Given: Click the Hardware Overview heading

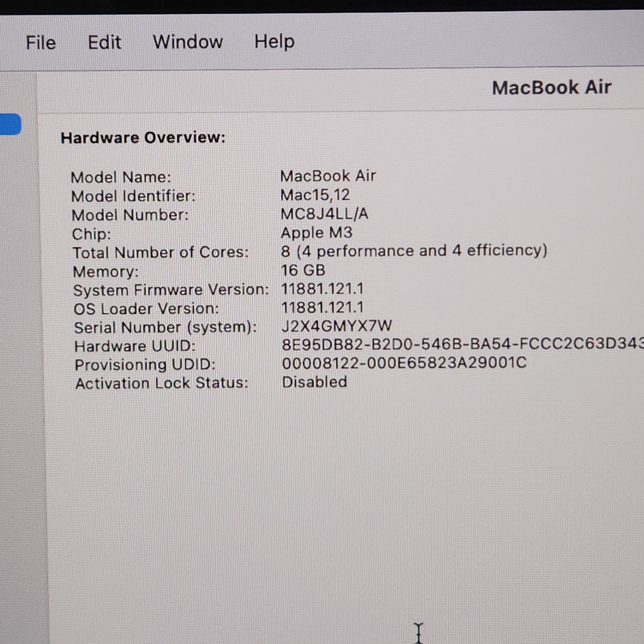Looking at the screenshot, I should click(143, 138).
